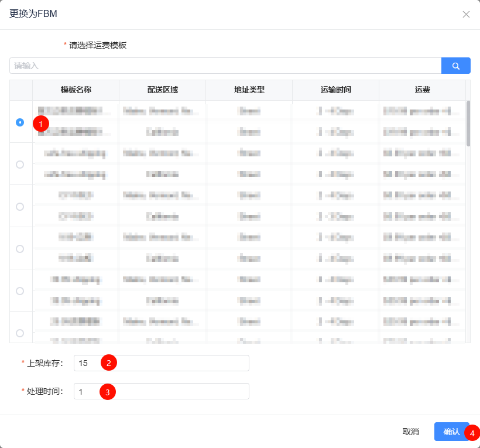Click the blue search magnifier button

(455, 66)
